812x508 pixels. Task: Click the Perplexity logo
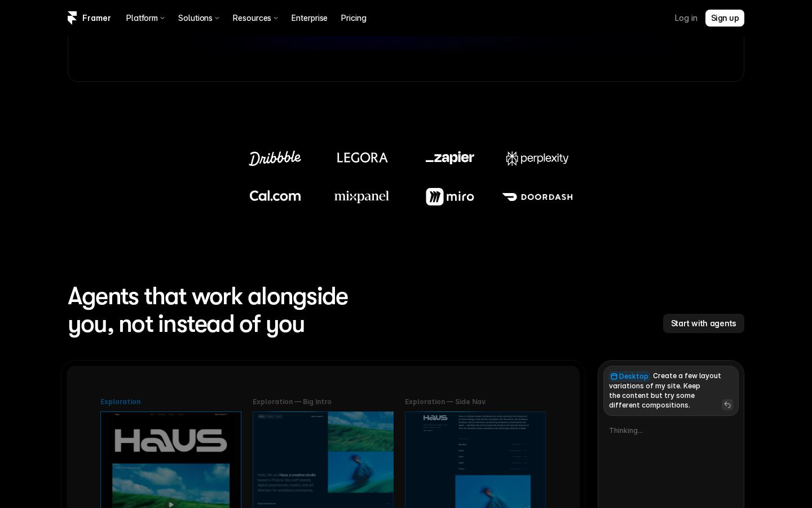coord(537,158)
